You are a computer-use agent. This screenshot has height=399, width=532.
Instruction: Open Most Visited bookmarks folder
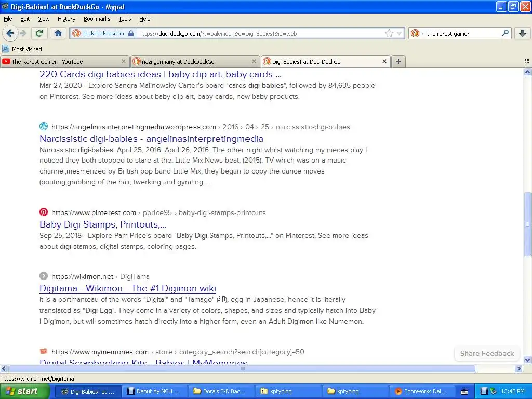pos(22,49)
